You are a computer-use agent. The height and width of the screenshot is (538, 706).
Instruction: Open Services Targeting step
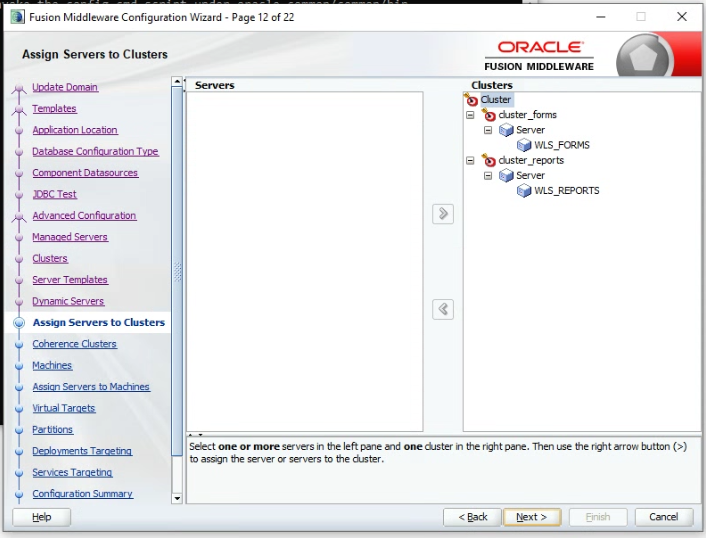[72, 472]
